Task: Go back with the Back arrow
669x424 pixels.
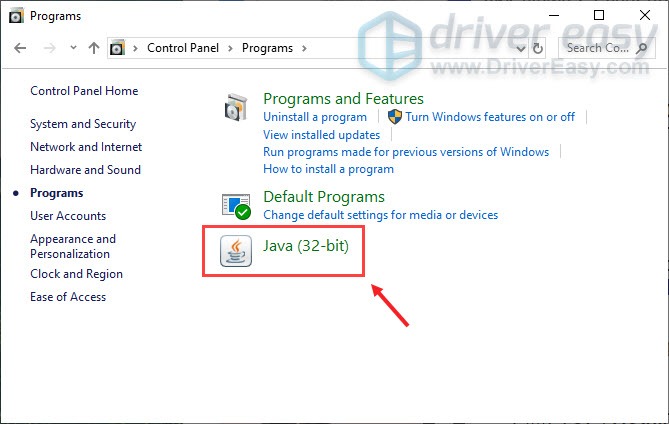Action: point(20,48)
